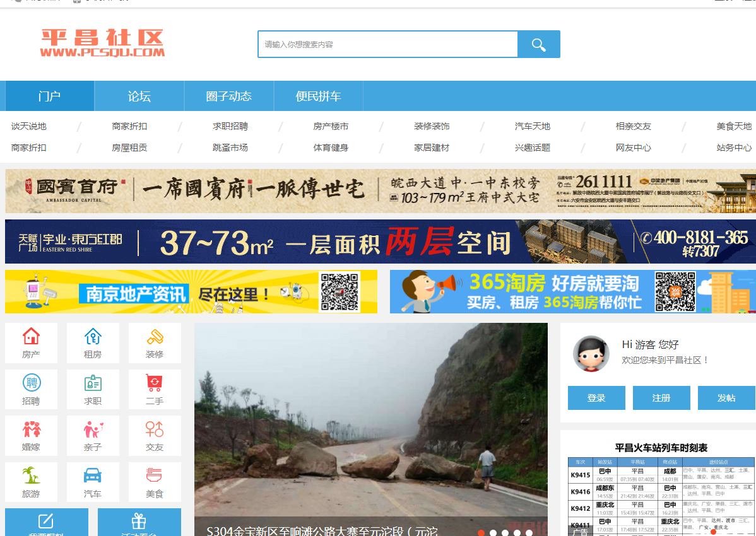This screenshot has width=756, height=536.
Task: Open the 房屋租赁 link
Action: point(129,148)
